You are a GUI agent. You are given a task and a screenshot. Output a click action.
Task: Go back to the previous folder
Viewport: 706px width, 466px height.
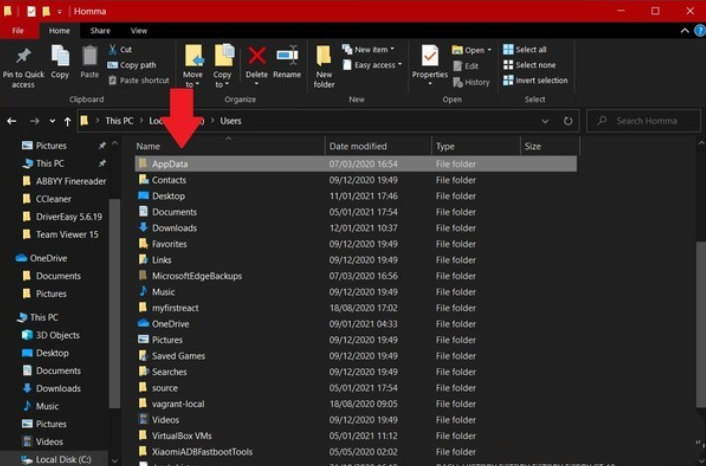click(x=12, y=121)
